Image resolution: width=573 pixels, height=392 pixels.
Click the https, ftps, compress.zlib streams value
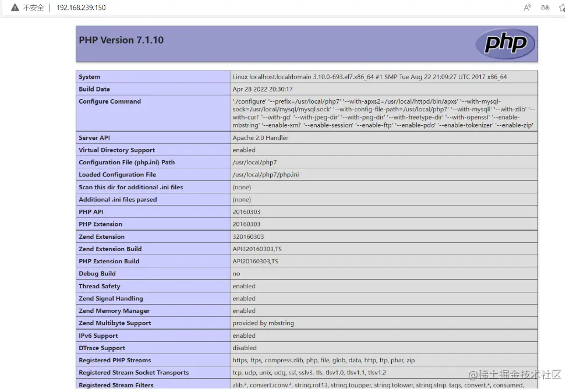tap(323, 360)
